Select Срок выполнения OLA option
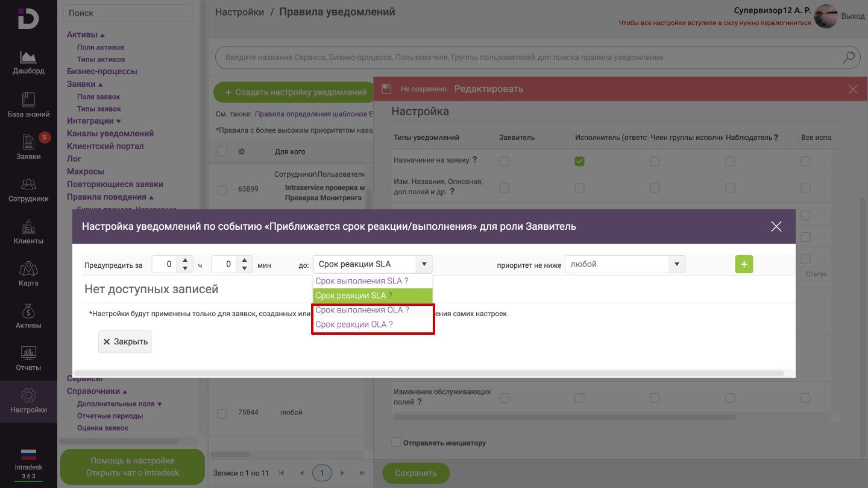This screenshot has height=488, width=868. pyautogui.click(x=362, y=310)
